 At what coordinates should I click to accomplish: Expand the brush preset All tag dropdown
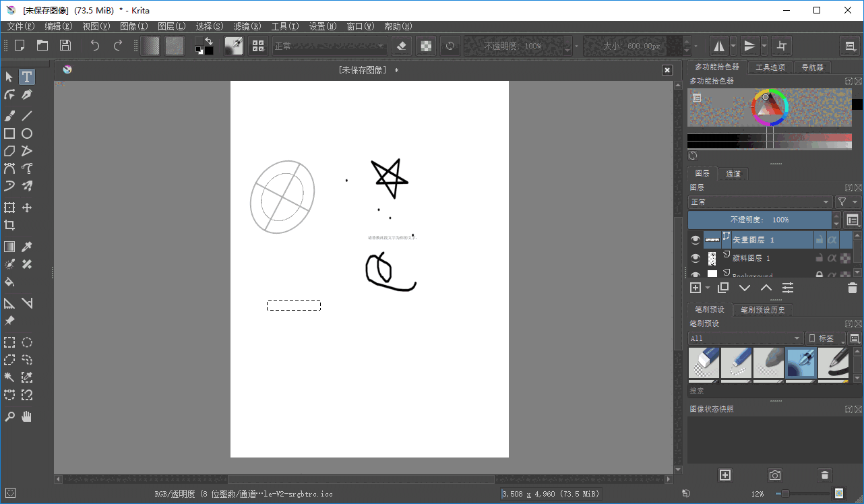tap(745, 338)
